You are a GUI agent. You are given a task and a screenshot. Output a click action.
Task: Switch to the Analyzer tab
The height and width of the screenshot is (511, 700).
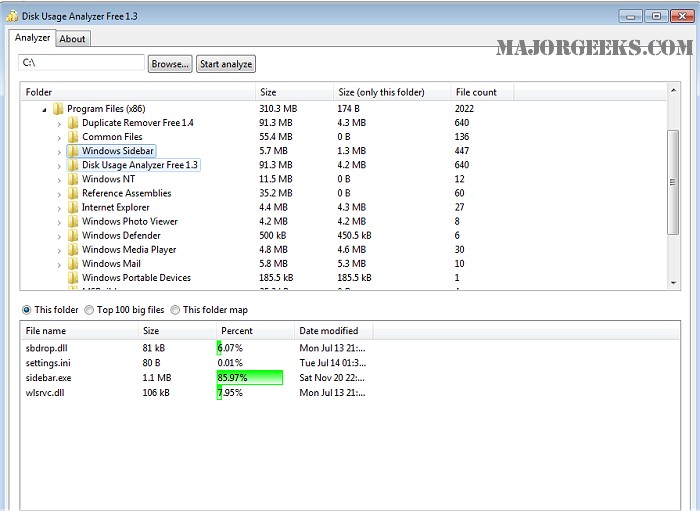32,37
